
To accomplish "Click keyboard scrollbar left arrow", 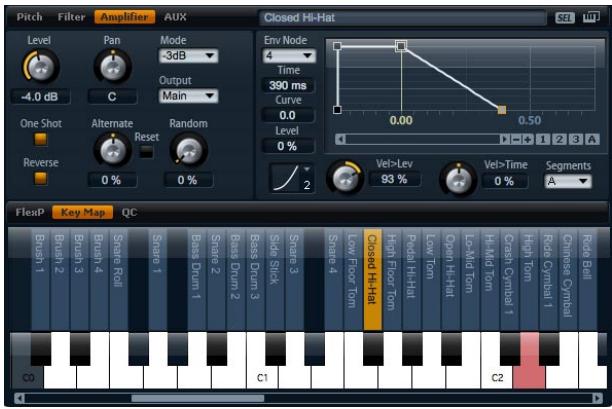I will [x=19, y=398].
